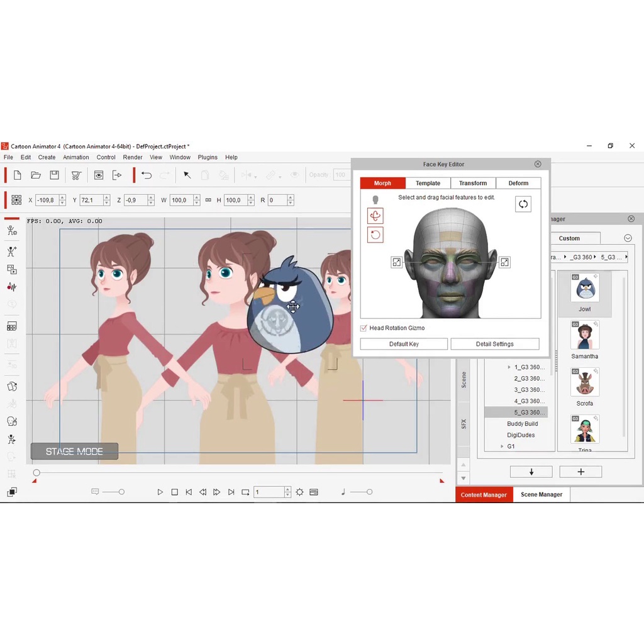Step to the previous frame
644x644 pixels.
click(203, 492)
